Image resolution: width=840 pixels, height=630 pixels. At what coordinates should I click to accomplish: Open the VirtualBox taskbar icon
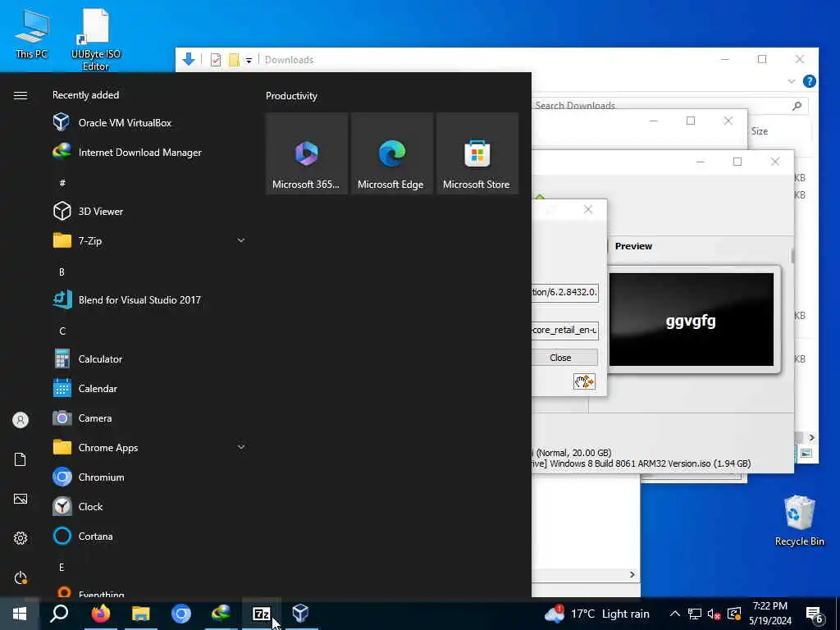coord(300,614)
